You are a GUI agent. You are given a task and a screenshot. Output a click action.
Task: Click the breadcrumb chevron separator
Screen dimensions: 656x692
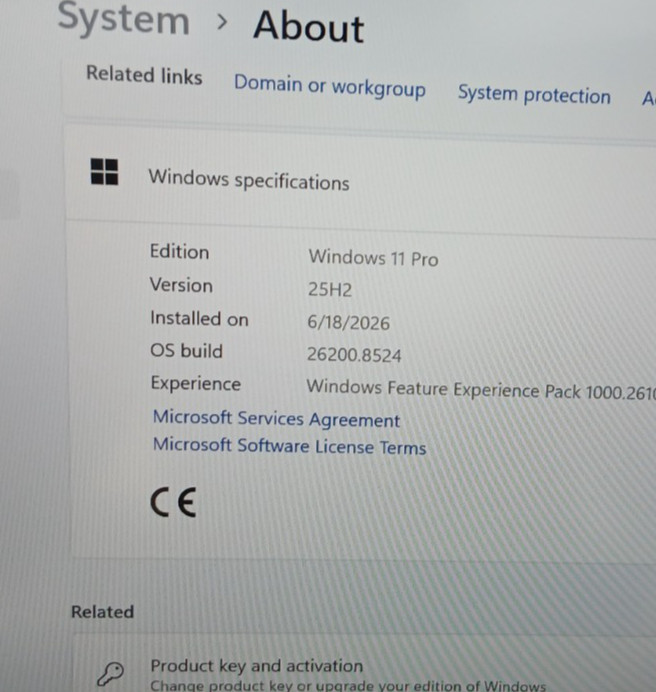coord(222,22)
